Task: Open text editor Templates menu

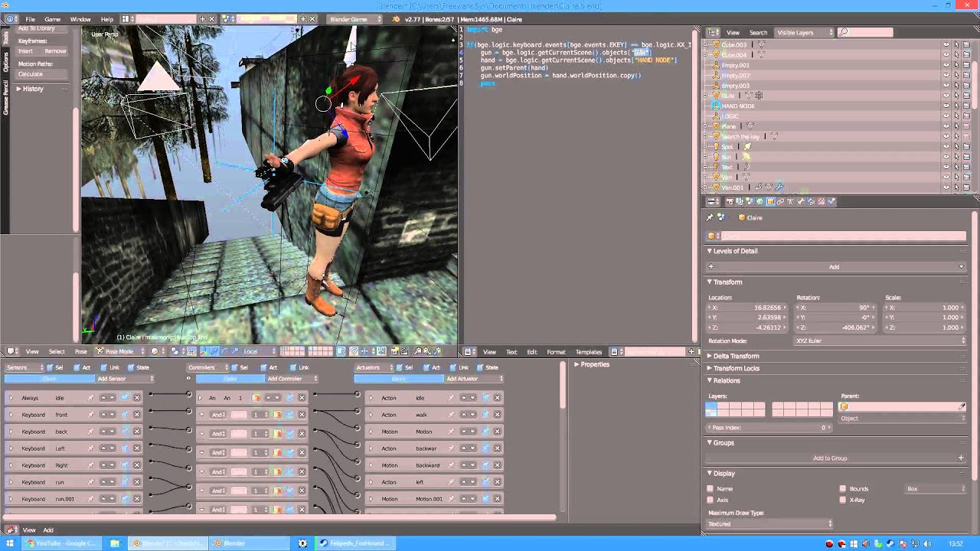Action: 588,352
